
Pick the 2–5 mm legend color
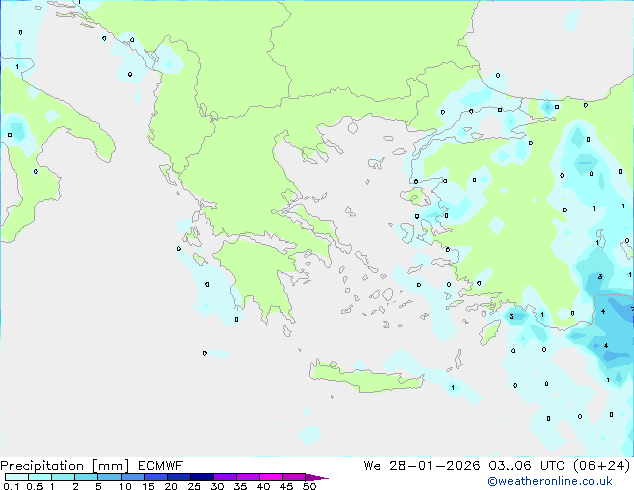[86, 477]
